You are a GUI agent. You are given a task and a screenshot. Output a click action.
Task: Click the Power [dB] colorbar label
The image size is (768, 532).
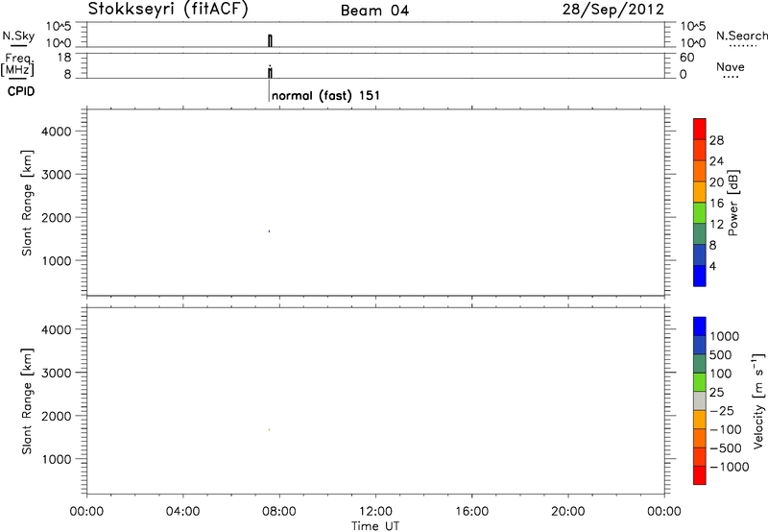pyautogui.click(x=733, y=203)
